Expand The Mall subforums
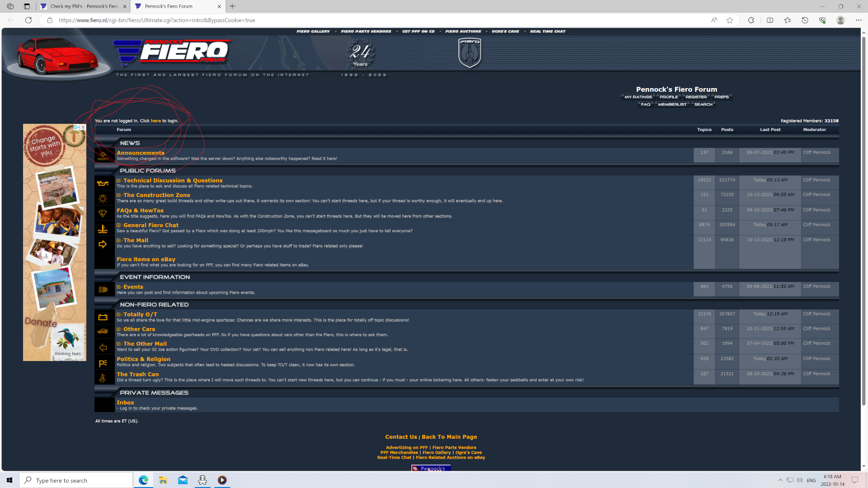Screen dimensions: 868x488 [x=118, y=240]
